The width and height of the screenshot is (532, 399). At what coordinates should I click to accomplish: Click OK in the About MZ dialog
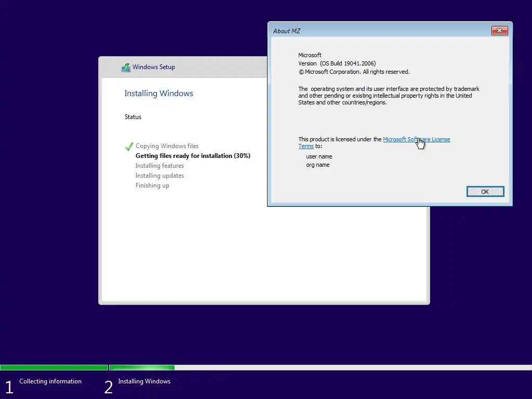(485, 192)
